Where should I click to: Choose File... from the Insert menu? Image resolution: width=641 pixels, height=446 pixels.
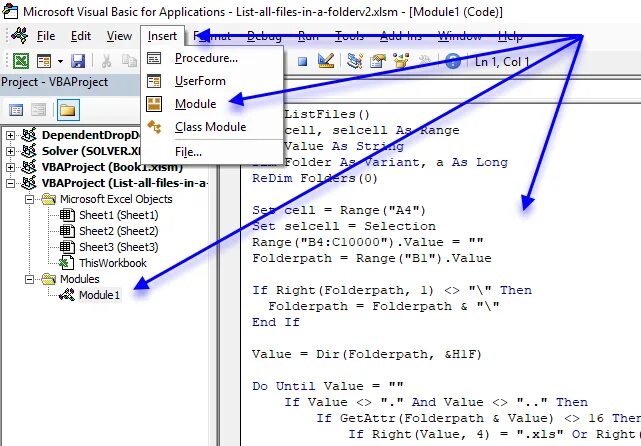212,152
